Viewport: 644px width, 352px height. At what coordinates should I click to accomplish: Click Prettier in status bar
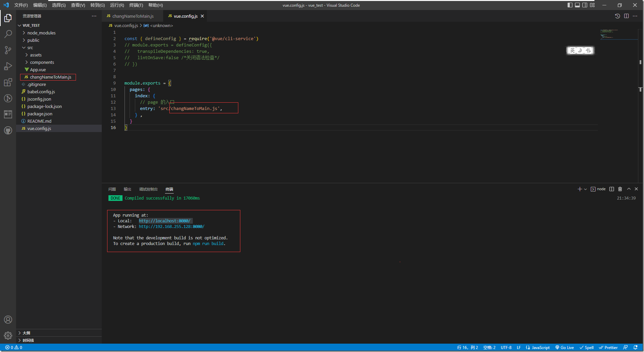(608, 348)
